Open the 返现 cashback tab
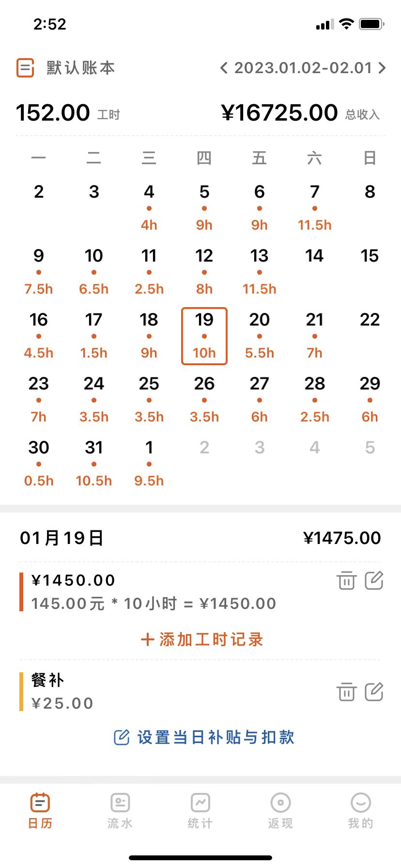 click(x=280, y=809)
